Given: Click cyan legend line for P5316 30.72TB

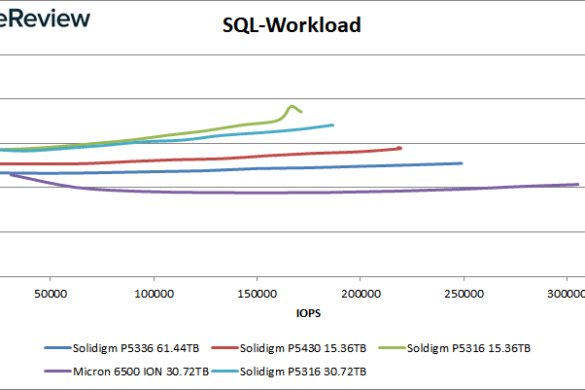Looking at the screenshot, I should pyautogui.click(x=225, y=371).
